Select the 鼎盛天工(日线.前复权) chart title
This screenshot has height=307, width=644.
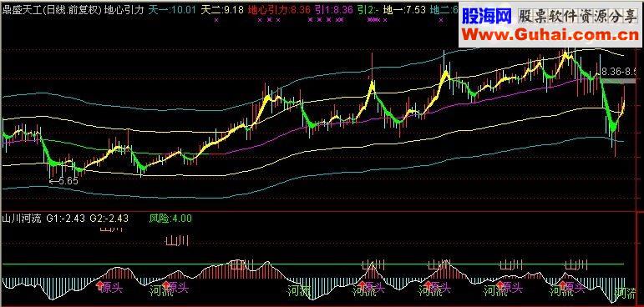click(52, 9)
